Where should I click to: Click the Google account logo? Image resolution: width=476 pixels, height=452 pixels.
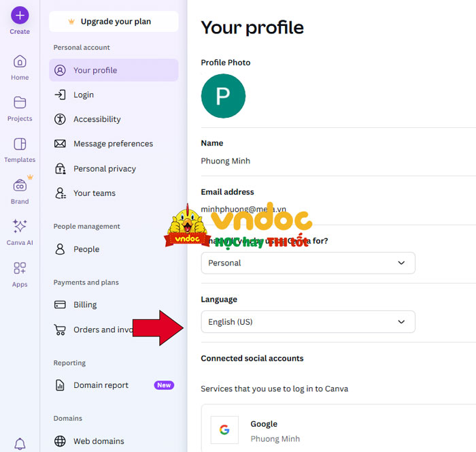[224, 430]
